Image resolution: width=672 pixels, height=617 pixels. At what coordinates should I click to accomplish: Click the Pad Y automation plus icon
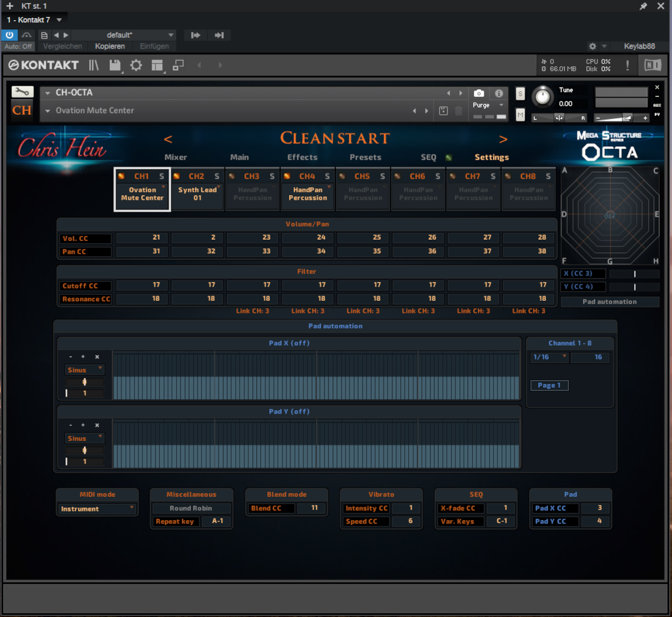[x=83, y=425]
